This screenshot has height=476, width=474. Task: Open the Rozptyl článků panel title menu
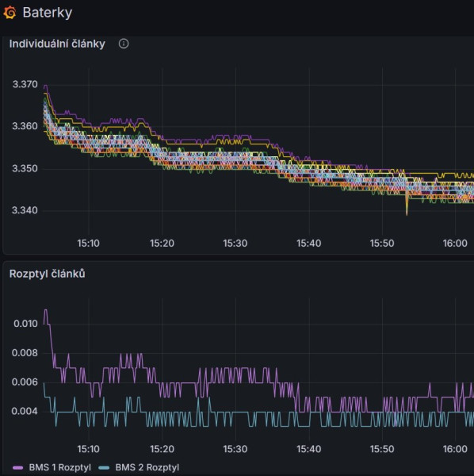(x=48, y=274)
